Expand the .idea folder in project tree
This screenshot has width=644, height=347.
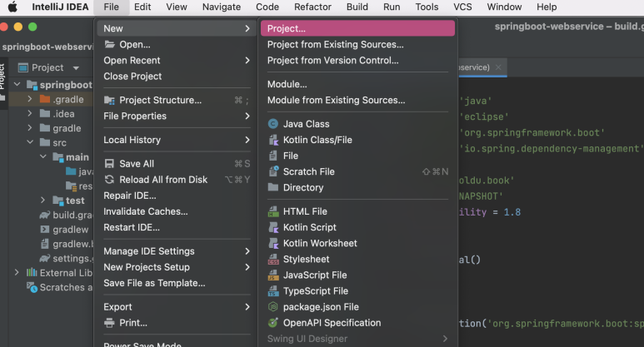tap(29, 113)
